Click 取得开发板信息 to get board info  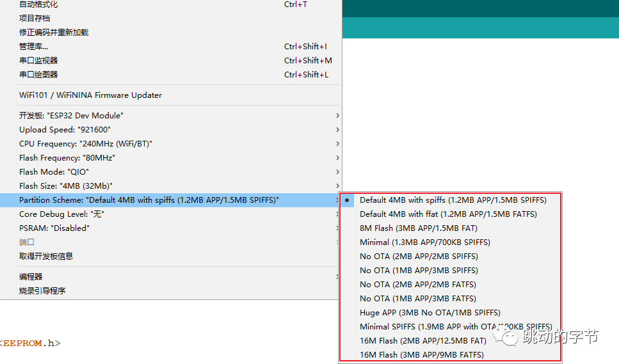pos(170,257)
